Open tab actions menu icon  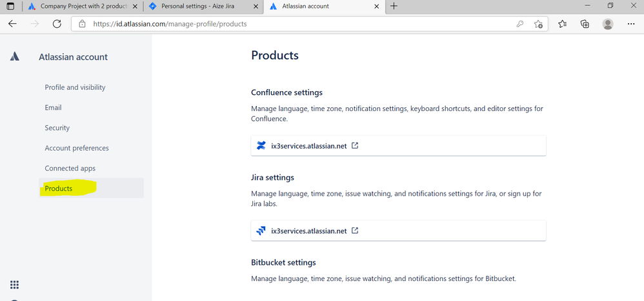pyautogui.click(x=10, y=6)
